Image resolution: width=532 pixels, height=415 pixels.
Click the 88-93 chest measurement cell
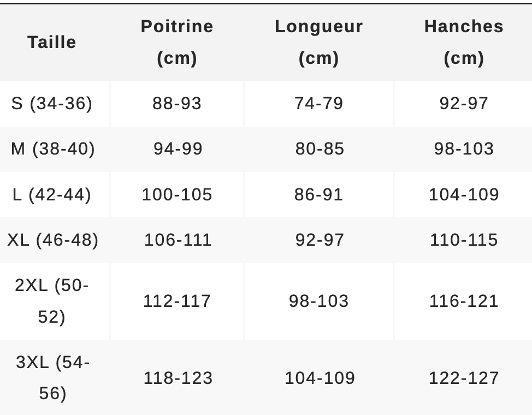click(177, 104)
